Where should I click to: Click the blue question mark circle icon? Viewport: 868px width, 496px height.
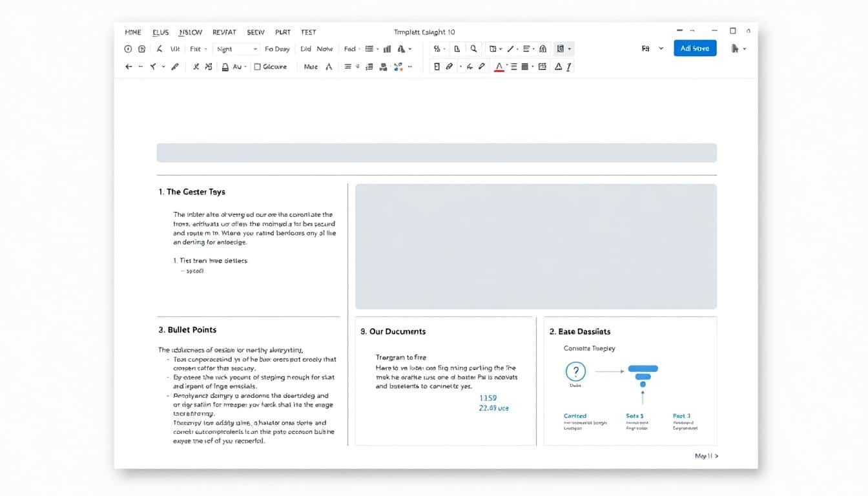click(575, 371)
